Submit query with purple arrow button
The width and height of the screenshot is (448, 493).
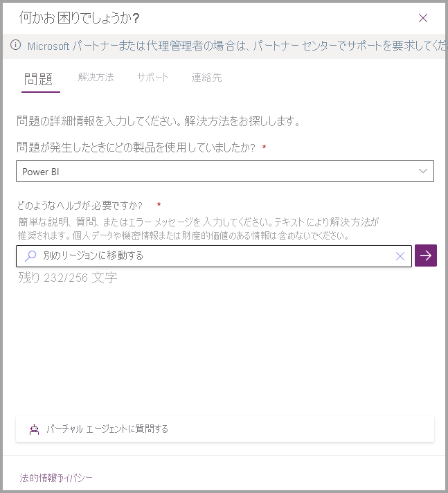point(426,256)
